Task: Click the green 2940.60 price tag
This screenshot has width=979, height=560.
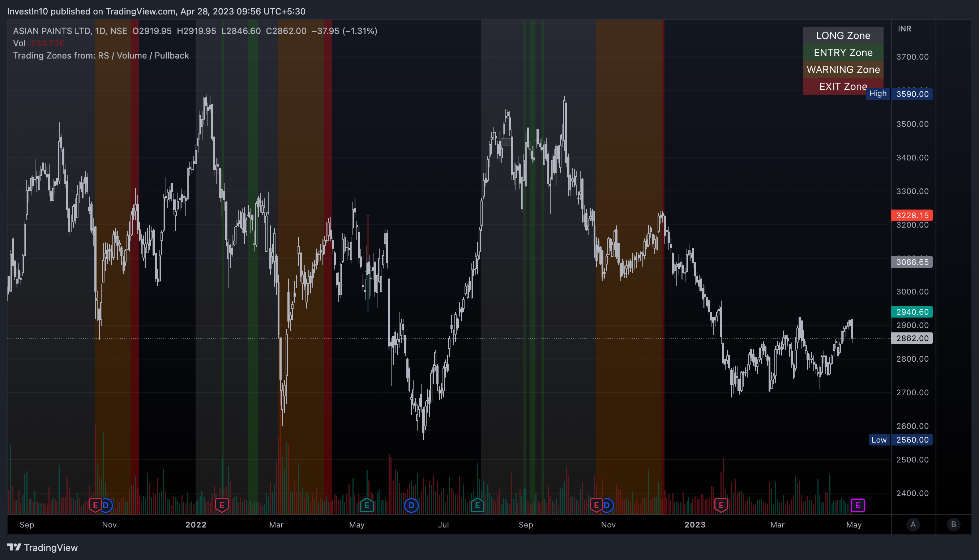Action: (x=912, y=311)
